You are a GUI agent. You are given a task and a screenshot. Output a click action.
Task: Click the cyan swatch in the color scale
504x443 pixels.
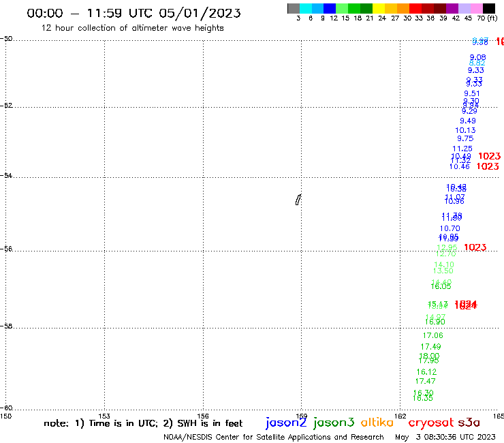(306, 9)
